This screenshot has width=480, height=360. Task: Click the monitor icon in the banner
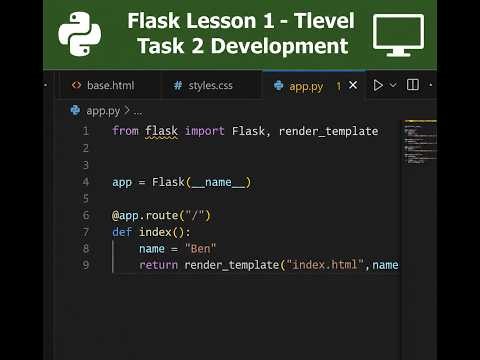pos(398,35)
